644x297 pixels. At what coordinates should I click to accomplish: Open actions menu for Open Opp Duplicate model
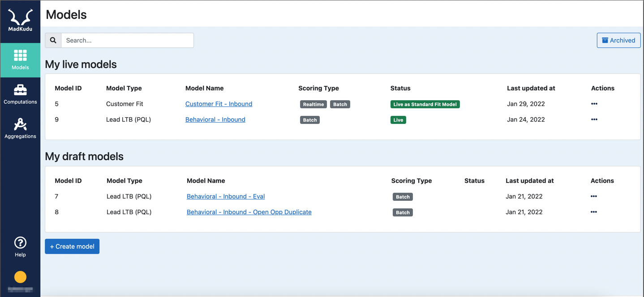[x=593, y=212]
